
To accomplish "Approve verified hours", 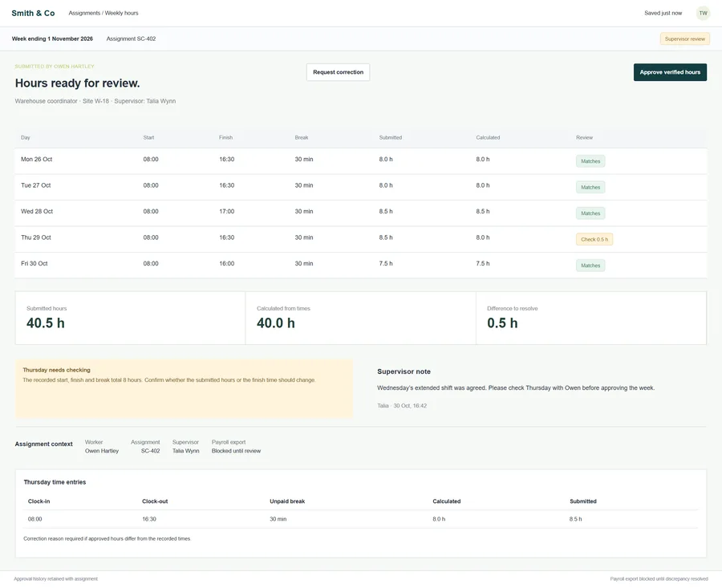I will pos(670,72).
